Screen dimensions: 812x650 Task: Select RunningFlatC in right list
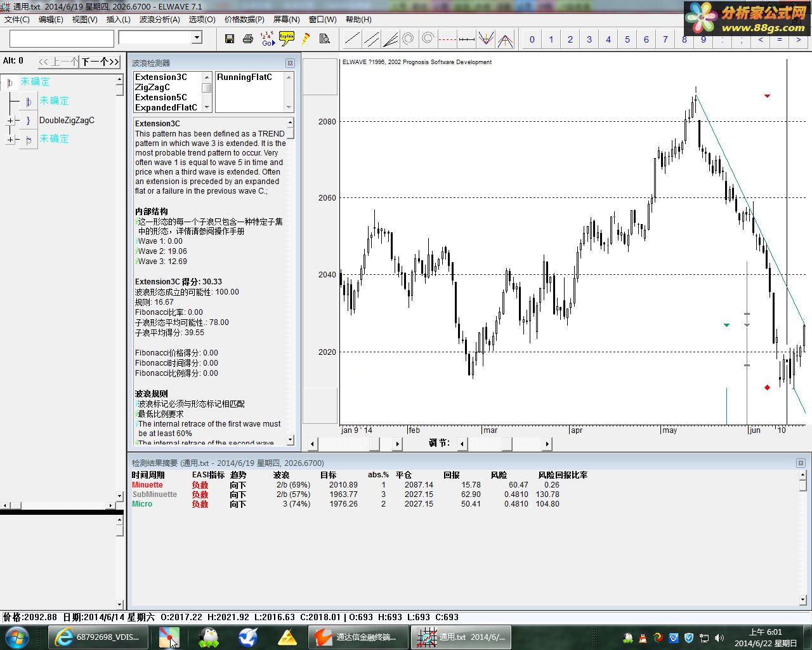[244, 77]
